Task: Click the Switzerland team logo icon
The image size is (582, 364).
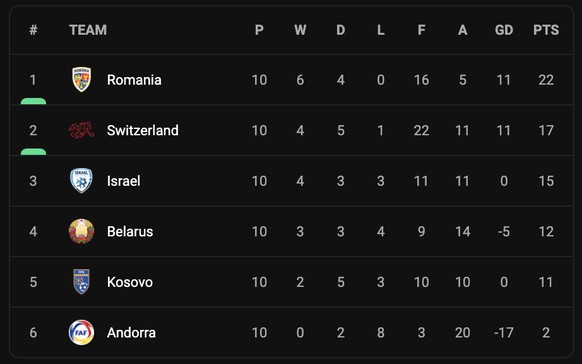Action: coord(81,130)
